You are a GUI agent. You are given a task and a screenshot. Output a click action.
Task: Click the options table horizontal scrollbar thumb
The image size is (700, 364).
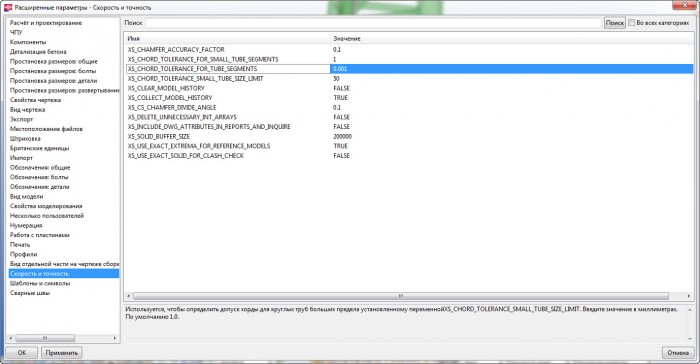pos(400,296)
